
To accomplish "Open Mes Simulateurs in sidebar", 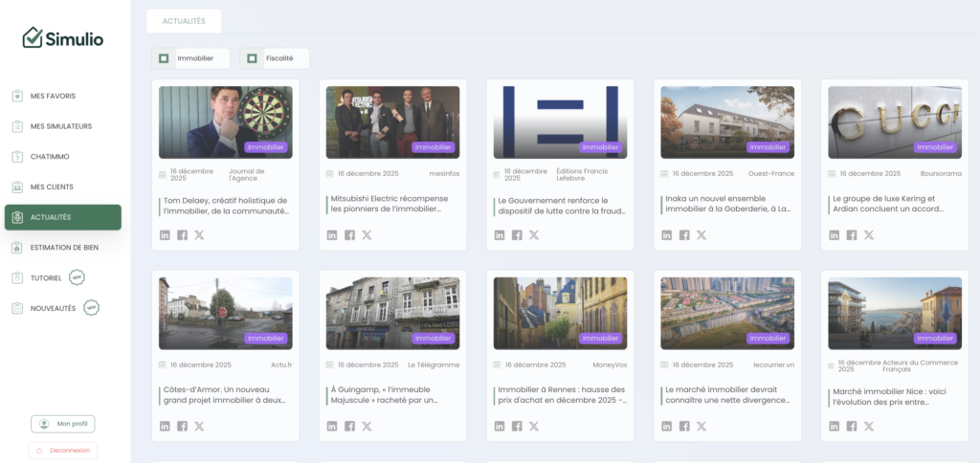I will coord(60,126).
